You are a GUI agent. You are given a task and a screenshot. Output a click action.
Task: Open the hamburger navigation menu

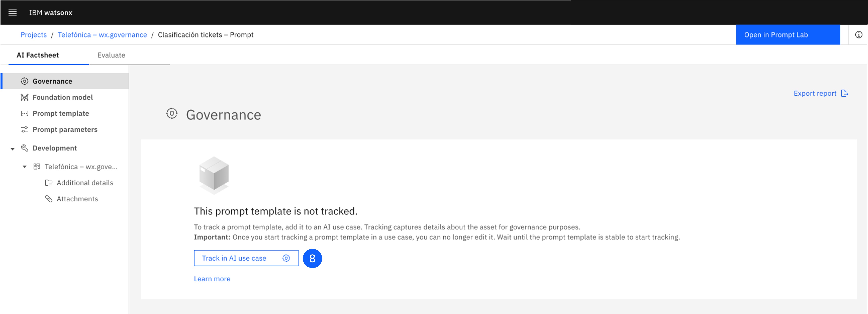(12, 12)
